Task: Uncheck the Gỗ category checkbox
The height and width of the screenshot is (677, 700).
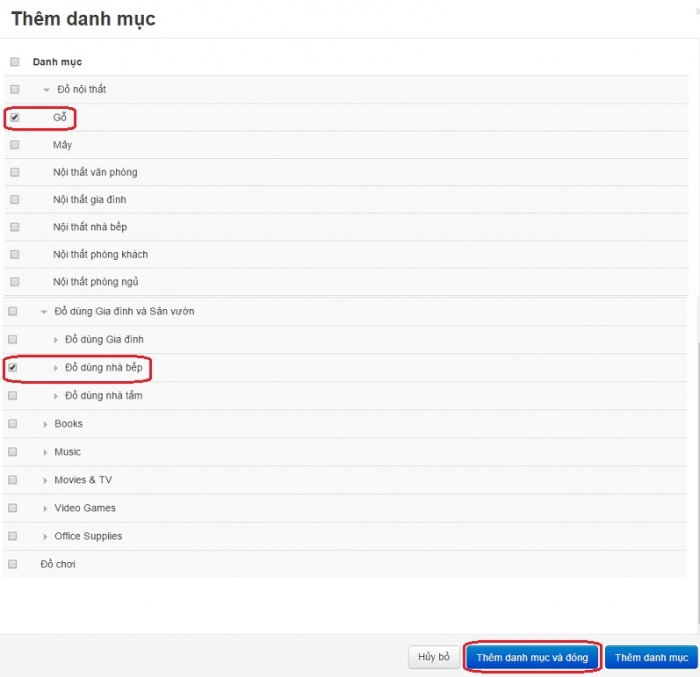Action: click(x=15, y=117)
